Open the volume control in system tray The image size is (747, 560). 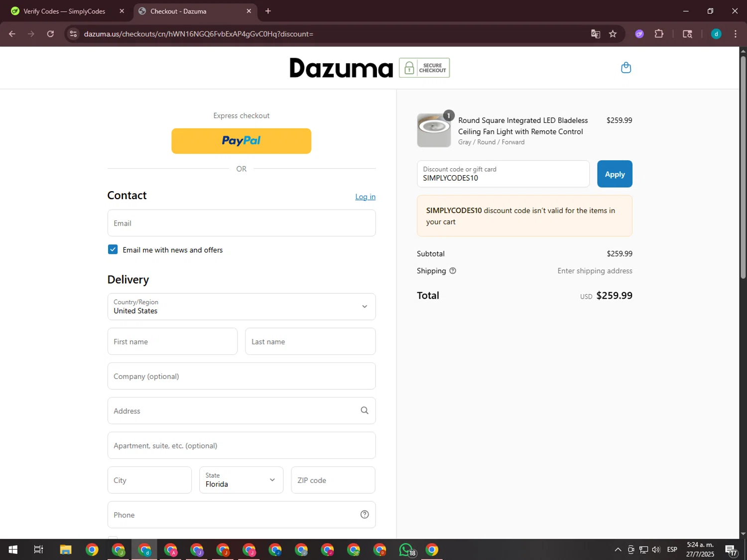point(656,550)
